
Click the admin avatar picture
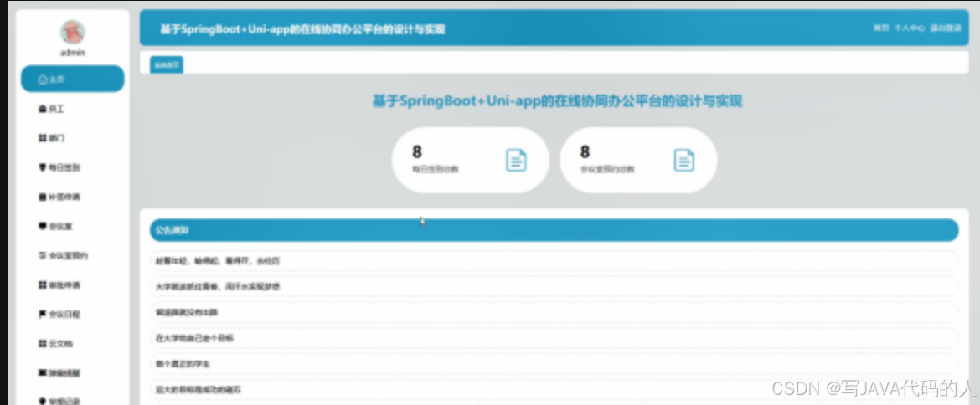click(x=73, y=32)
